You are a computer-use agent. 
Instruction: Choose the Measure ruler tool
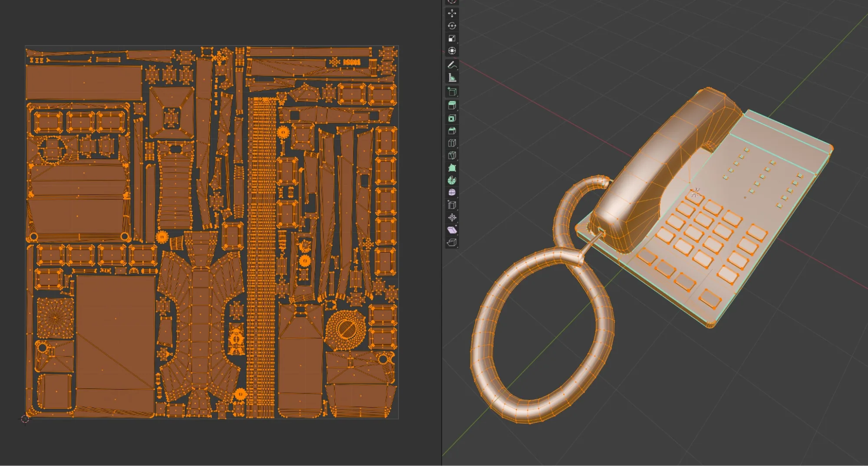click(452, 78)
